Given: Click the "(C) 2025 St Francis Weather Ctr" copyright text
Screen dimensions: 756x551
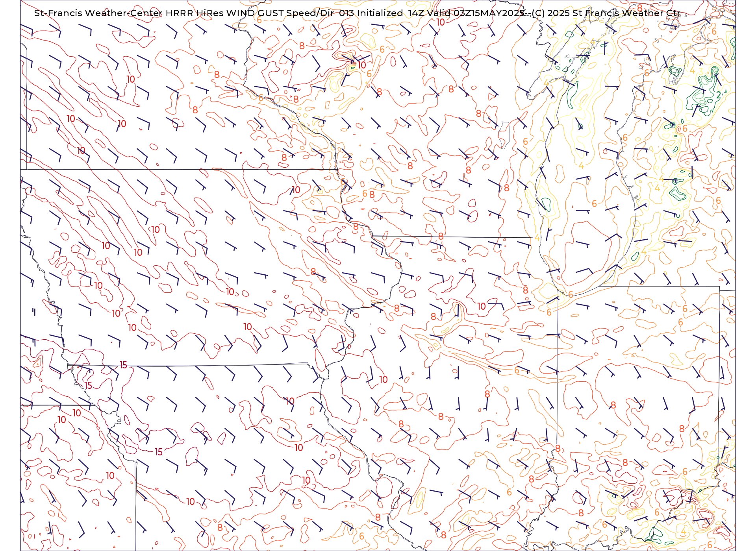Looking at the screenshot, I should point(606,13).
